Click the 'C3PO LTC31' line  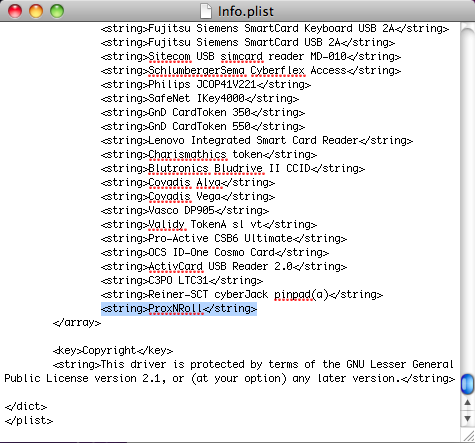tap(182, 281)
